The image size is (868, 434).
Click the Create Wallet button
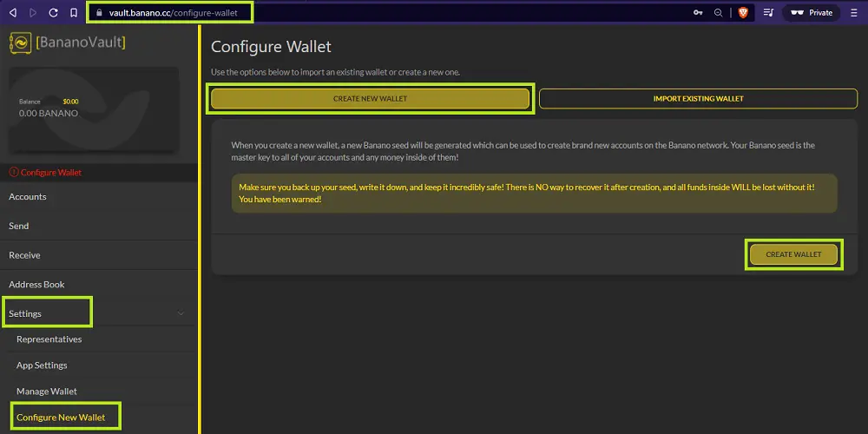(x=793, y=254)
